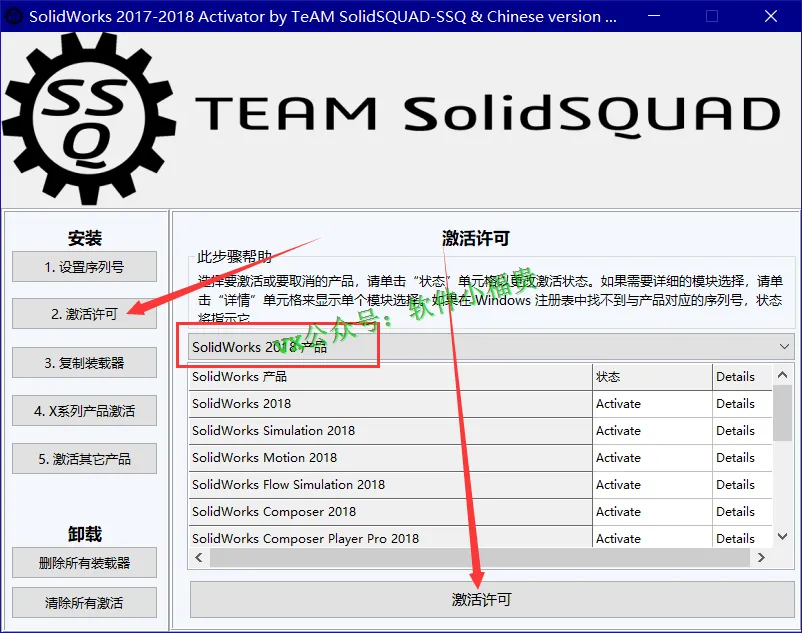The image size is (802, 633).
Task: Open Details for SolidWorks Simulation 2018
Action: [742, 431]
